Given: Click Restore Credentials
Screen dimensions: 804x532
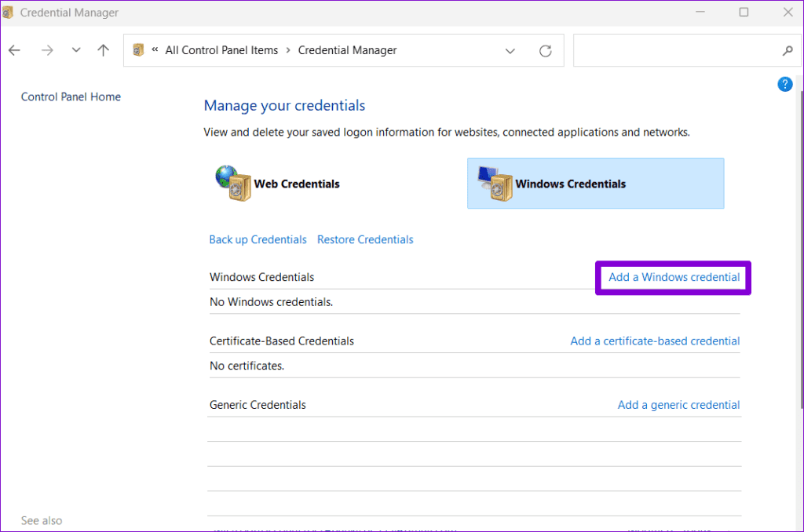Looking at the screenshot, I should pos(365,239).
